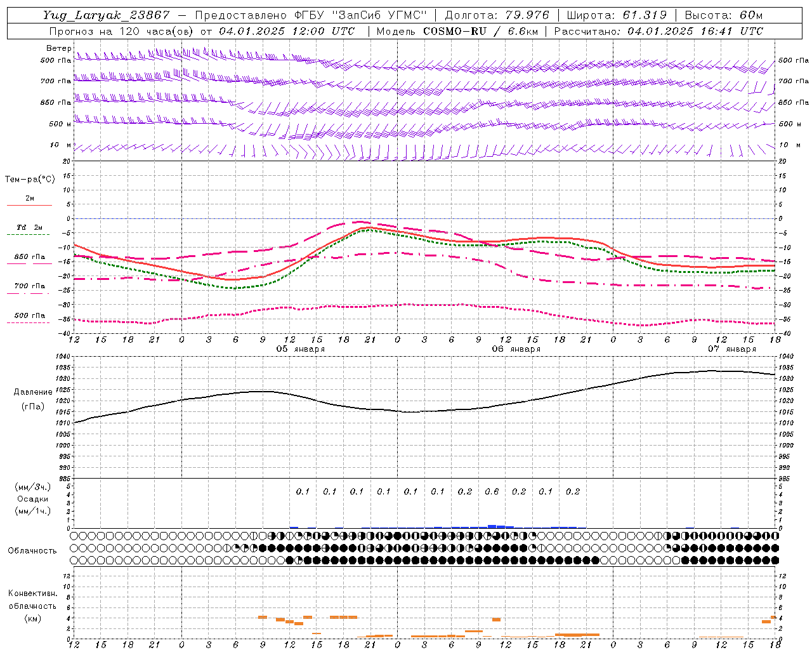Click the Тем-ра(°C) panel label
The width and height of the screenshot is (812, 650).
[30, 180]
